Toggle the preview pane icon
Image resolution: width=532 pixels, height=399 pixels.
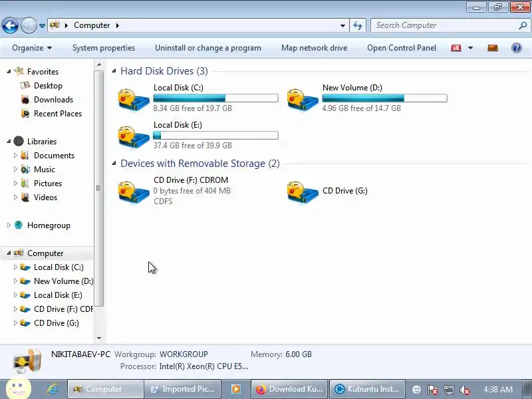[x=493, y=48]
